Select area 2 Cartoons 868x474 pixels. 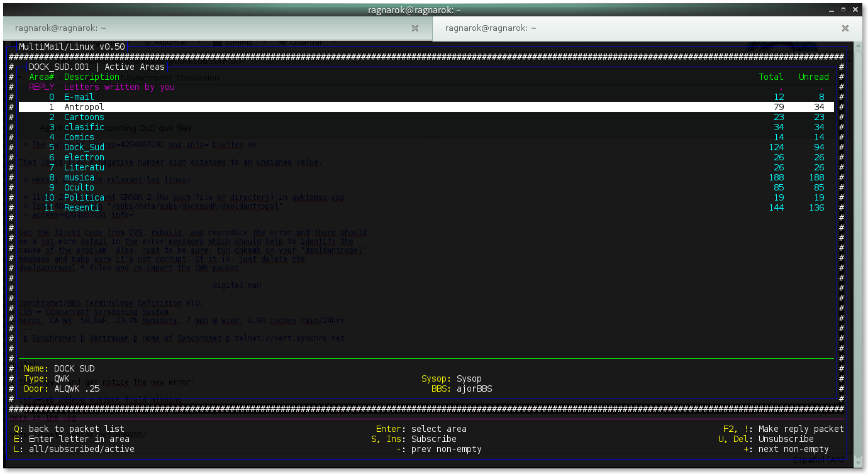pyautogui.click(x=426, y=118)
